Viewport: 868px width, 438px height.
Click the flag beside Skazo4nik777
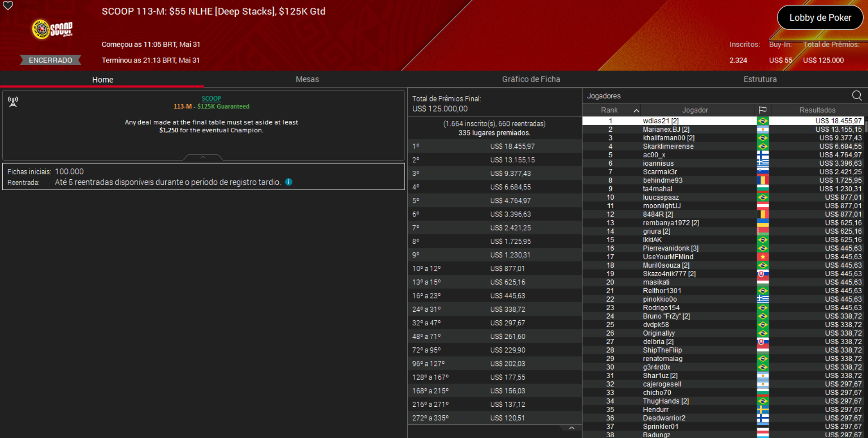coord(763,274)
